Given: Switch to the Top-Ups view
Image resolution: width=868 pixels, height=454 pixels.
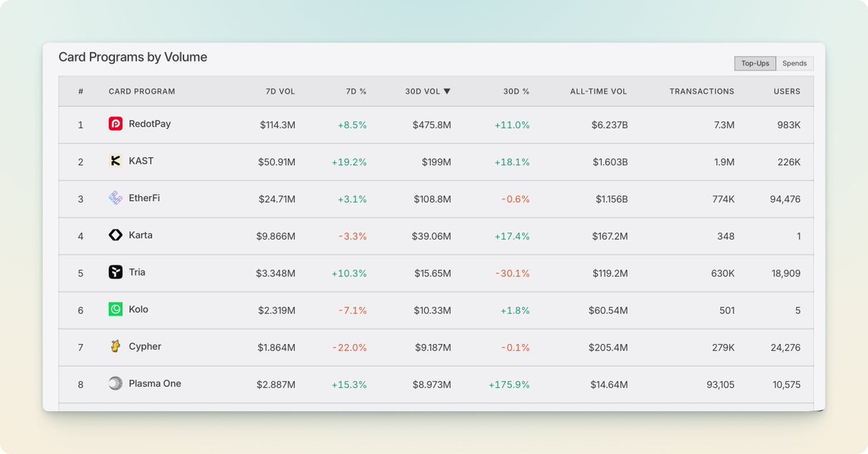Looking at the screenshot, I should (x=755, y=63).
